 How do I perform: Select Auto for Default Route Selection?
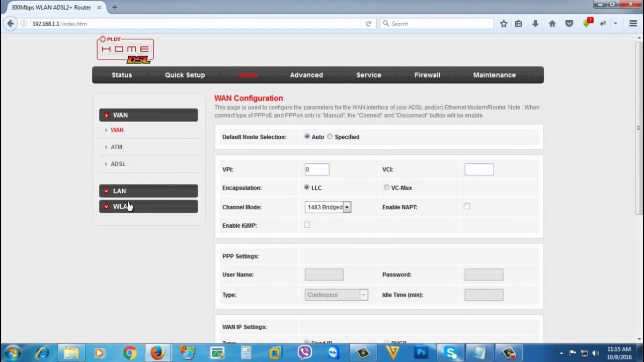pos(307,136)
